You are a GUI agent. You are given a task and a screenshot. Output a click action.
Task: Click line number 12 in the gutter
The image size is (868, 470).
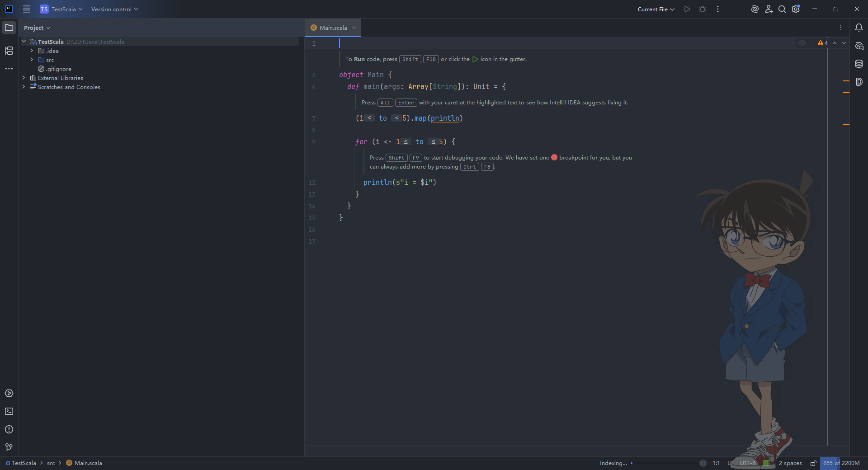coord(312,183)
